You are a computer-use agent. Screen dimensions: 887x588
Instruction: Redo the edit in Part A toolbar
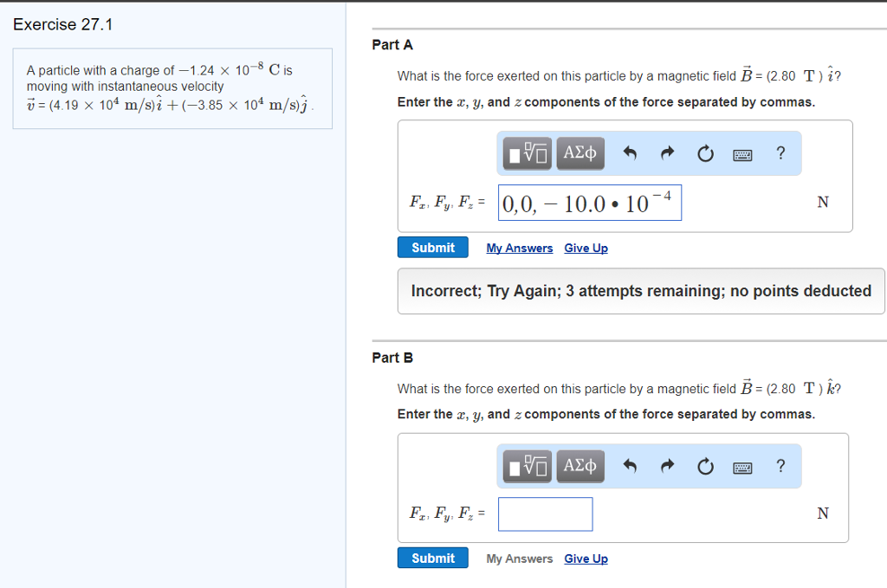coord(667,153)
